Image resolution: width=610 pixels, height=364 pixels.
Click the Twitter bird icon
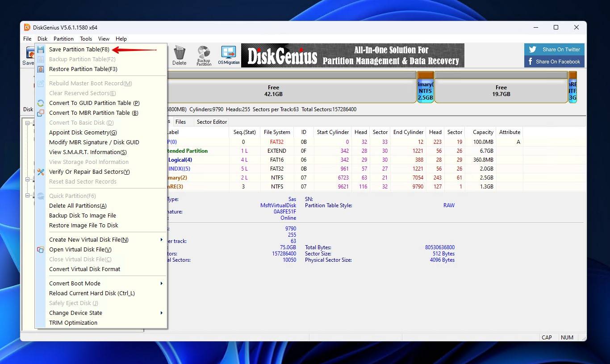532,50
